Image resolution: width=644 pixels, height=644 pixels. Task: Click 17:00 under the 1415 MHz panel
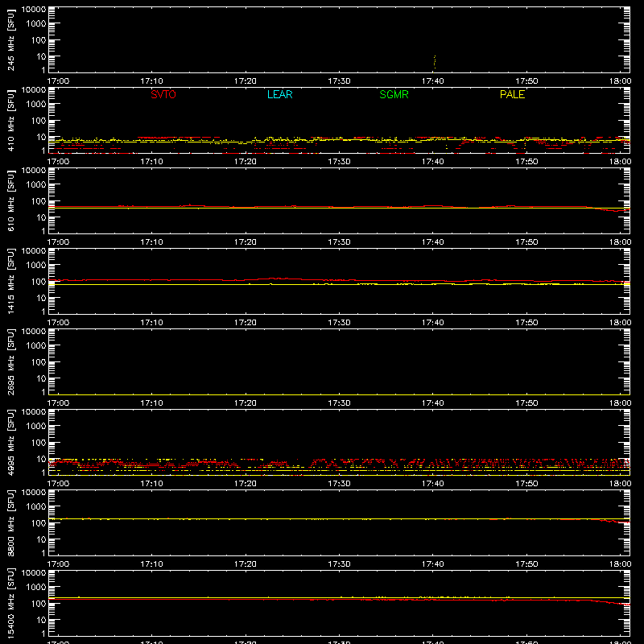[x=58, y=323]
